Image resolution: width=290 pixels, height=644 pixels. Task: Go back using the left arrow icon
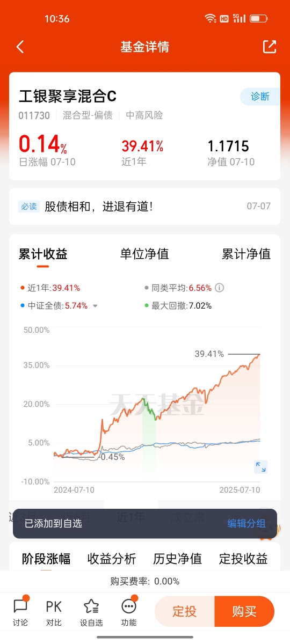[x=20, y=47]
